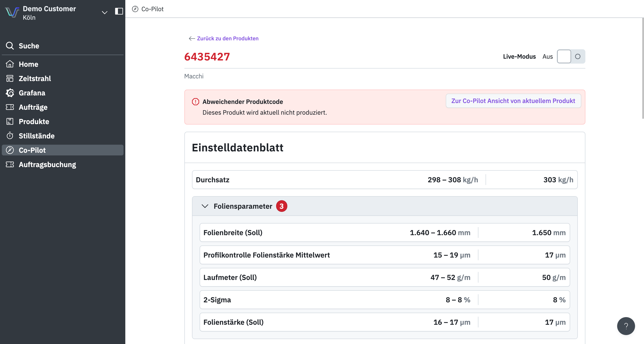Image resolution: width=644 pixels, height=344 pixels.
Task: Click the Produkte icon in sidebar
Action: (x=10, y=121)
